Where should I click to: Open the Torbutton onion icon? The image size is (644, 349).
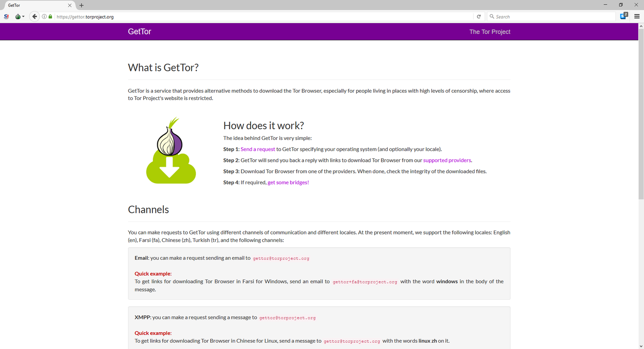coord(18,17)
